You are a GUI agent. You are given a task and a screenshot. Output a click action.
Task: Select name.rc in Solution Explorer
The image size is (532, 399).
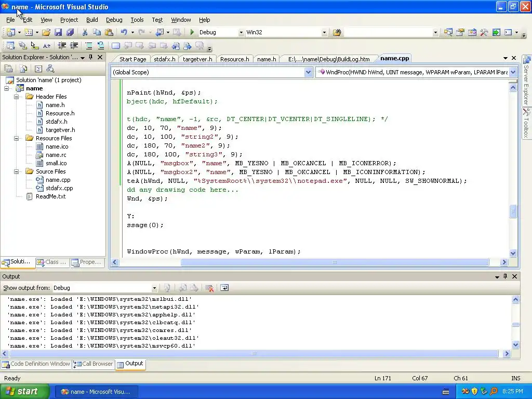pos(56,155)
